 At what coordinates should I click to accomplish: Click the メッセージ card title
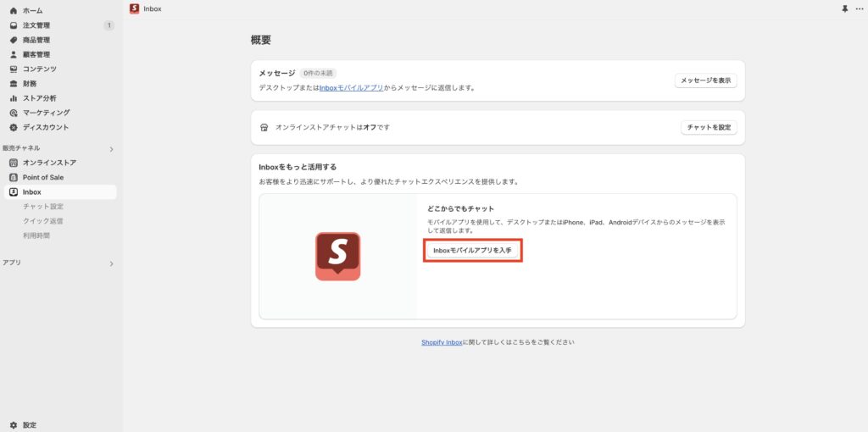[x=277, y=73]
